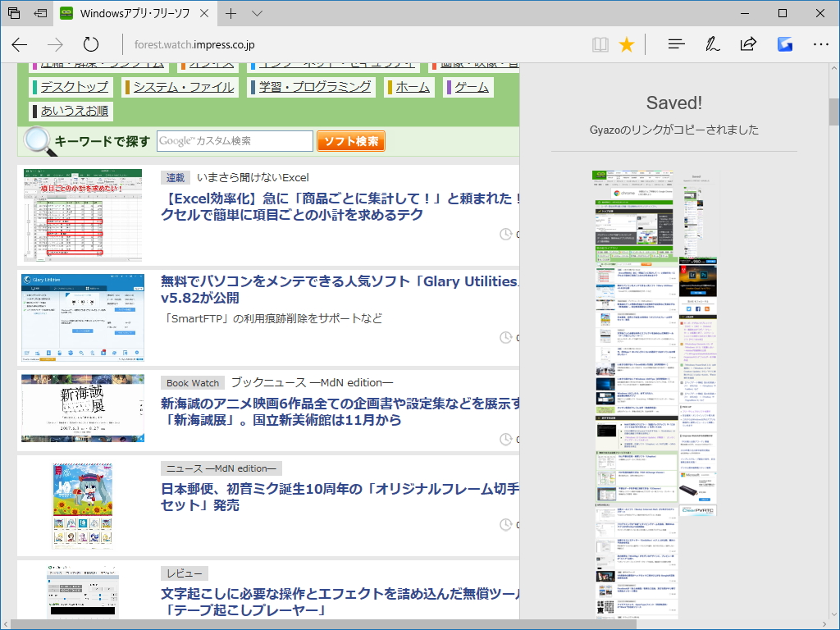Click the orange ソフト検索 search button

click(x=351, y=141)
